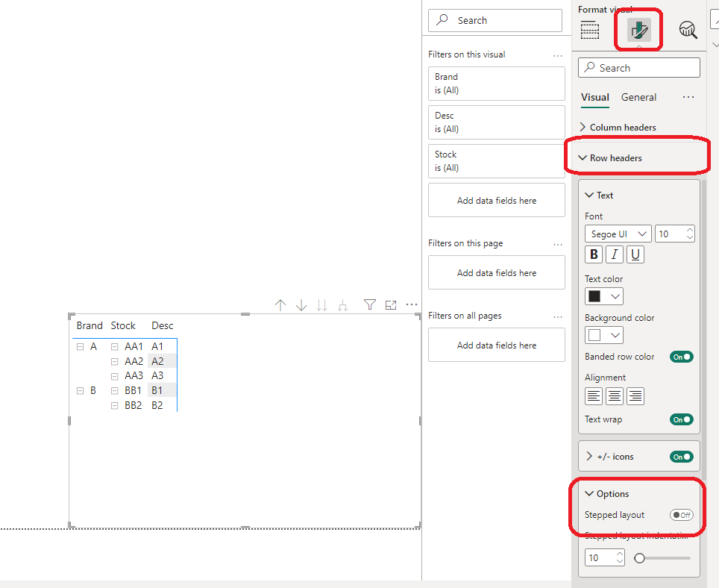
Task: Click Add data fields under all pages
Action: 496,345
